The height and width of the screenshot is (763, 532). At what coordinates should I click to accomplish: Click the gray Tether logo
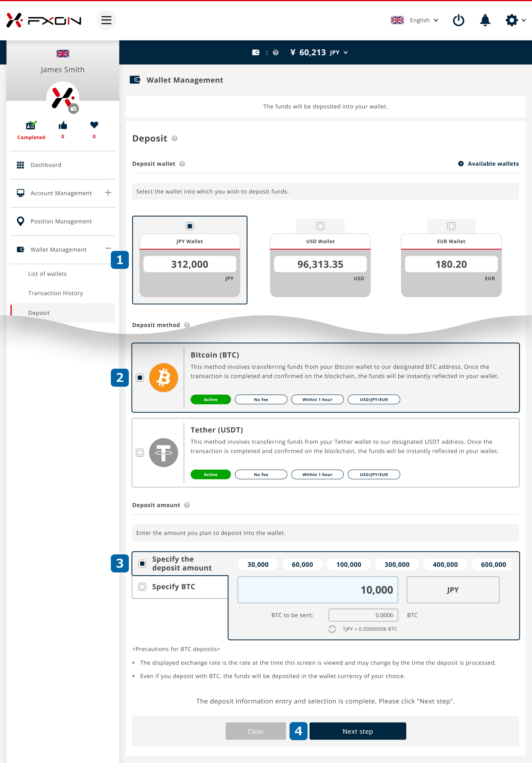pos(163,453)
